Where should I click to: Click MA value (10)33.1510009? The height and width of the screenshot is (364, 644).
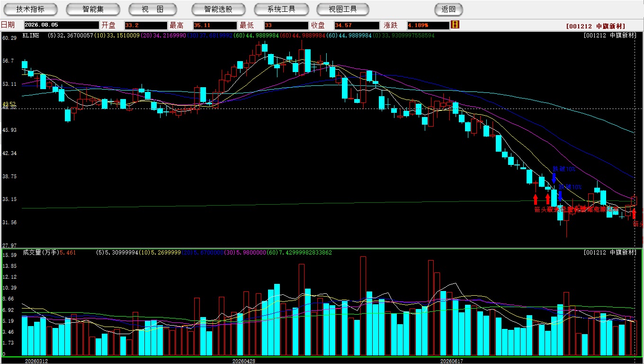click(116, 36)
